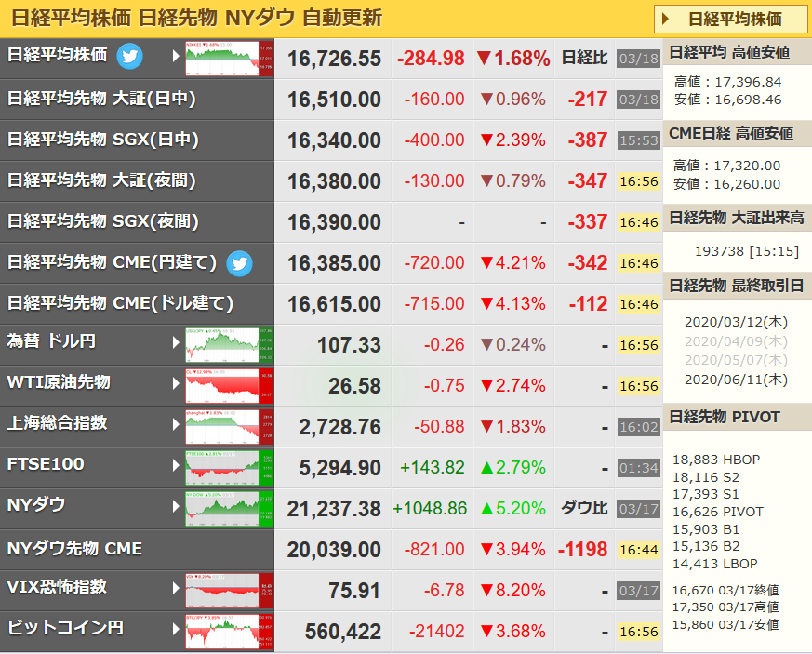Viewport: 812px width, 654px height.
Task: Click the 16,626 PIVOT value
Action: 718,512
